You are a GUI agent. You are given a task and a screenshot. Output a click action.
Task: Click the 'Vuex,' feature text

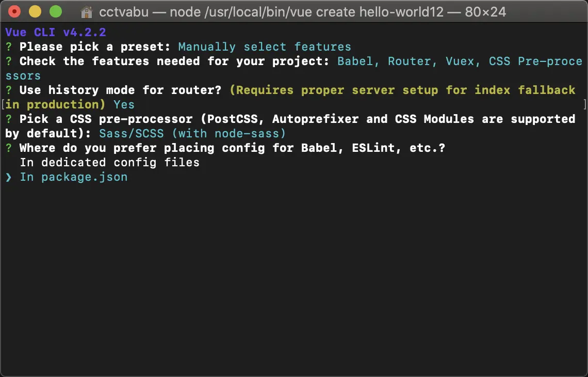[463, 61]
